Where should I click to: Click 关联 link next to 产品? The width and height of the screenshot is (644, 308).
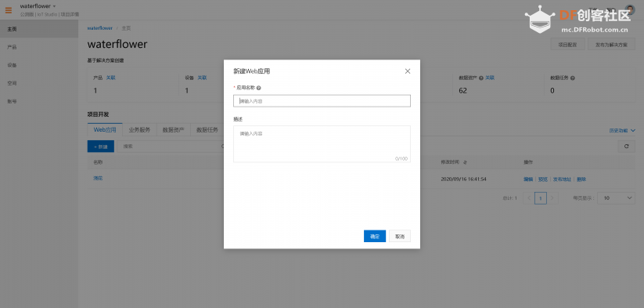point(111,78)
